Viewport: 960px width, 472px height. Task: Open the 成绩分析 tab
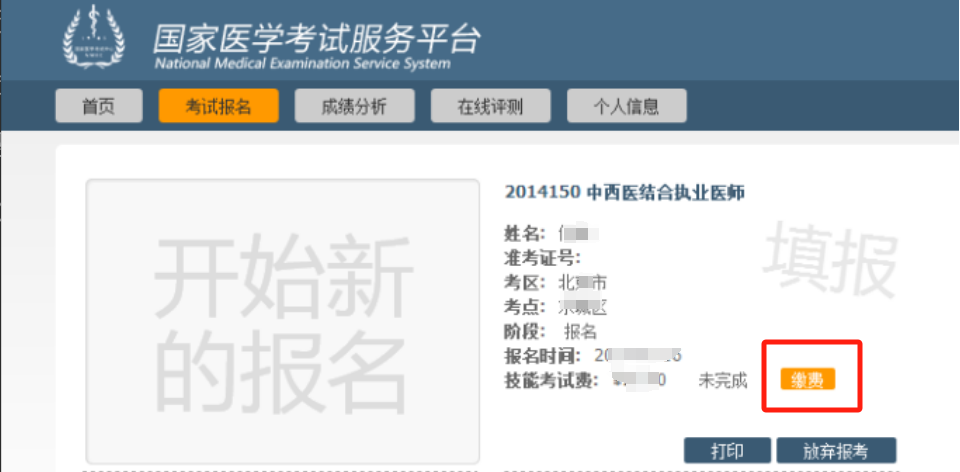point(354,106)
